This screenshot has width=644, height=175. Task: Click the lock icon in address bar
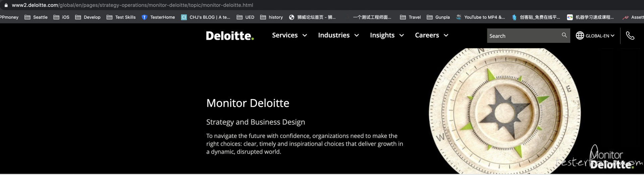[6, 5]
